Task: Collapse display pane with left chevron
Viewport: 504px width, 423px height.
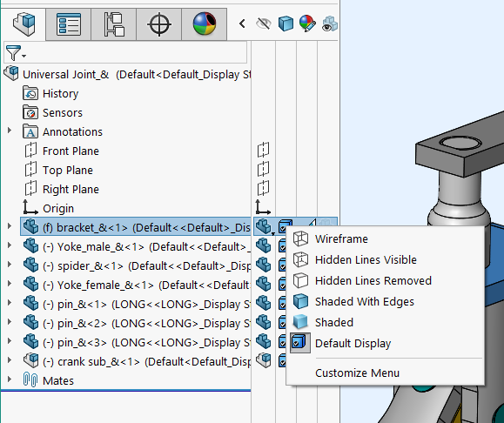Action: [242, 23]
